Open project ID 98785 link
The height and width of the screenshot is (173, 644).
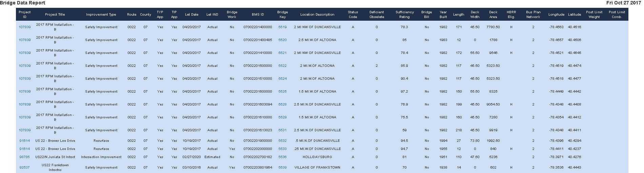[24, 157]
